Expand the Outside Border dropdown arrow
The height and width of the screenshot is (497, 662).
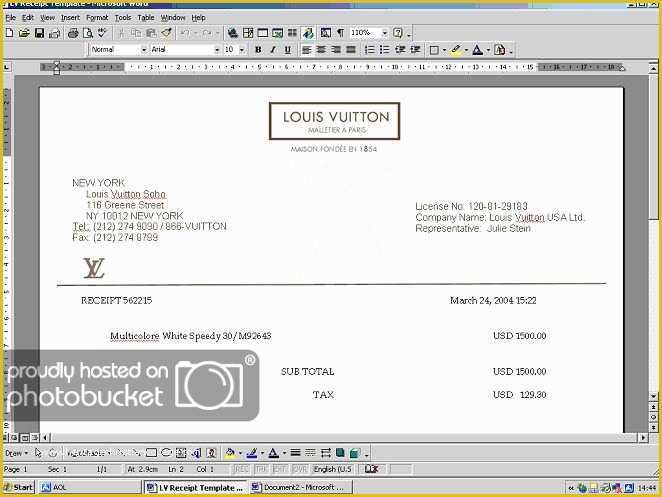pos(445,50)
